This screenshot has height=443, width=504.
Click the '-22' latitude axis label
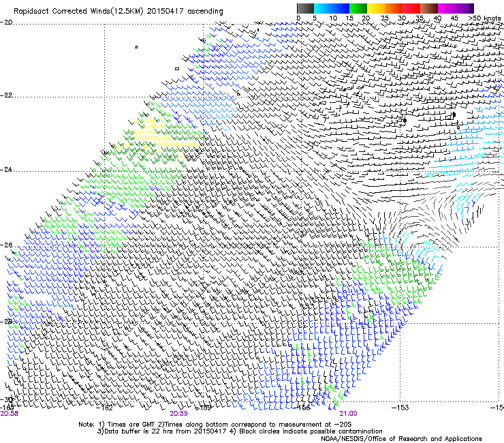coord(6,95)
